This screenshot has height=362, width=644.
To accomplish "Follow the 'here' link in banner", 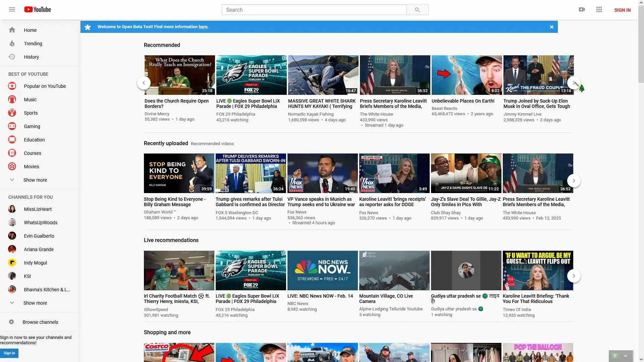I will pyautogui.click(x=203, y=27).
